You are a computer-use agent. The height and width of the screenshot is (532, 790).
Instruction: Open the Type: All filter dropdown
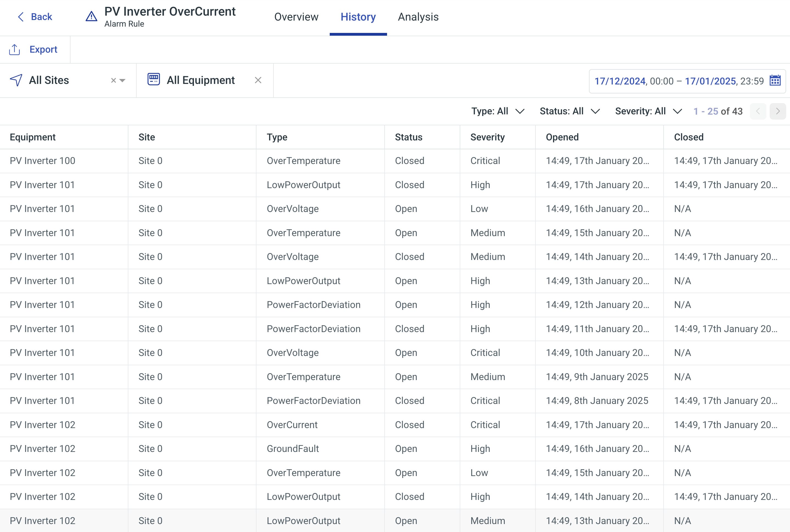coord(498,111)
